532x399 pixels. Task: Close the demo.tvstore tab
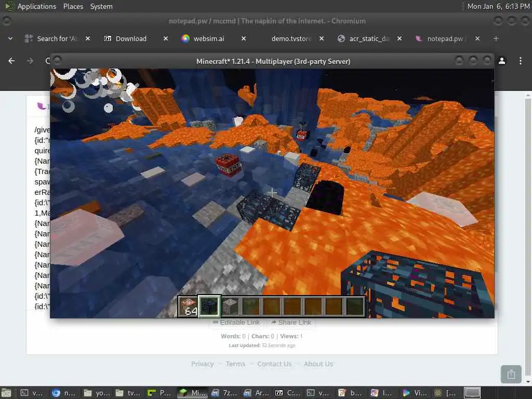[322, 38]
